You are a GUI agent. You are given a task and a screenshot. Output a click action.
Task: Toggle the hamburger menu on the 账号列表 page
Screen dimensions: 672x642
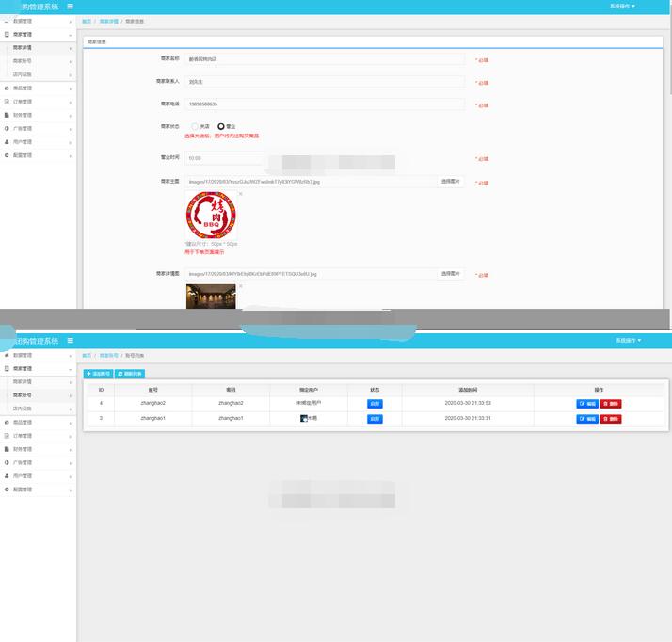[x=70, y=341]
